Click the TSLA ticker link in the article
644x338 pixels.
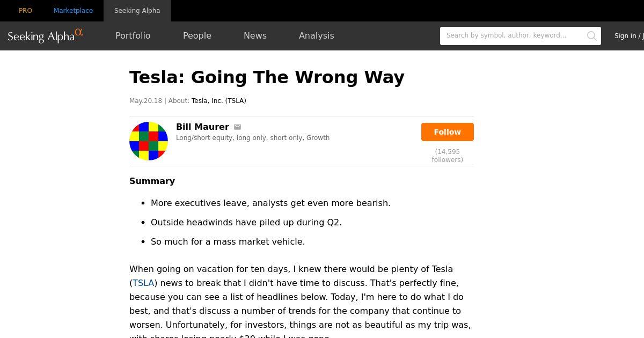pyautogui.click(x=143, y=283)
